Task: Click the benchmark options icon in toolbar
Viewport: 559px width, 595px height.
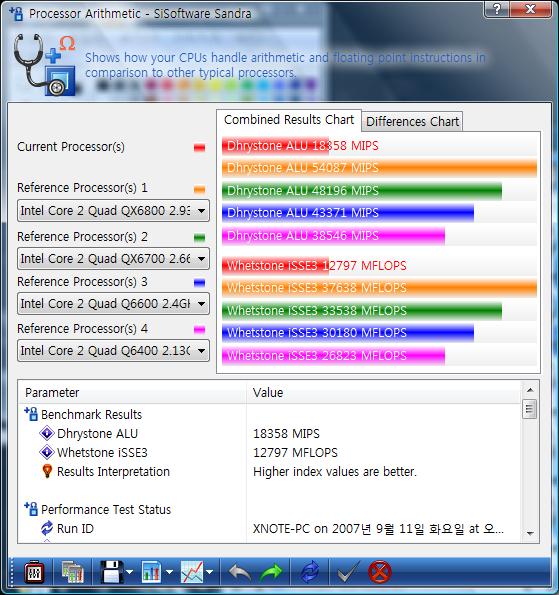Action: click(34, 572)
